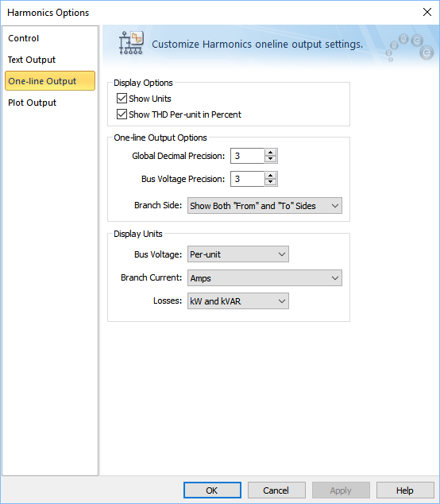
Task: Toggle the Show Units checkbox
Action: 122,99
